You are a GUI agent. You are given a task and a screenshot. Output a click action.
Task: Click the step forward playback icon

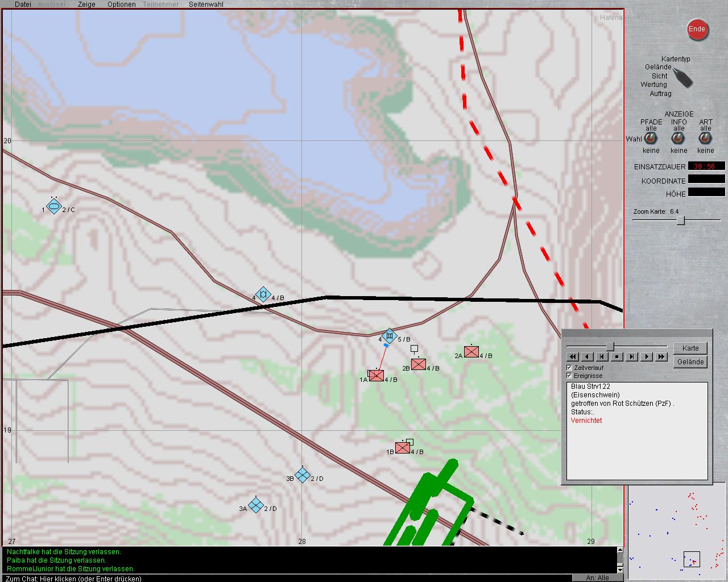click(632, 357)
